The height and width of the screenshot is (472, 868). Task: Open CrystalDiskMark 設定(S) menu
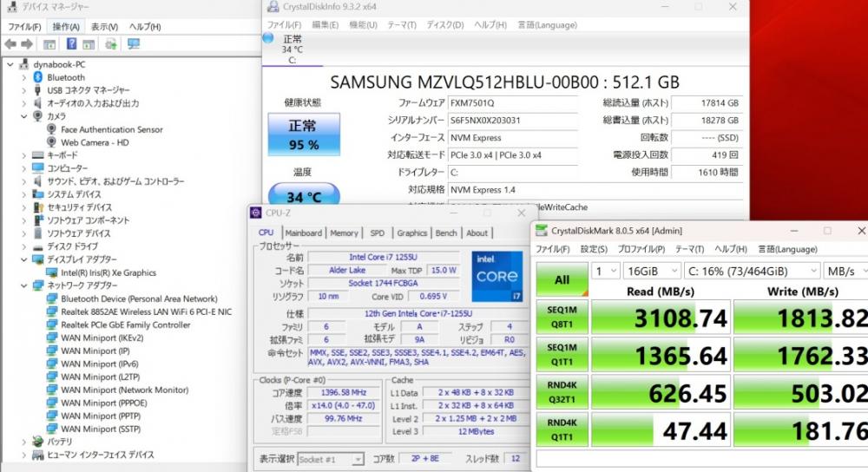pyautogui.click(x=594, y=249)
